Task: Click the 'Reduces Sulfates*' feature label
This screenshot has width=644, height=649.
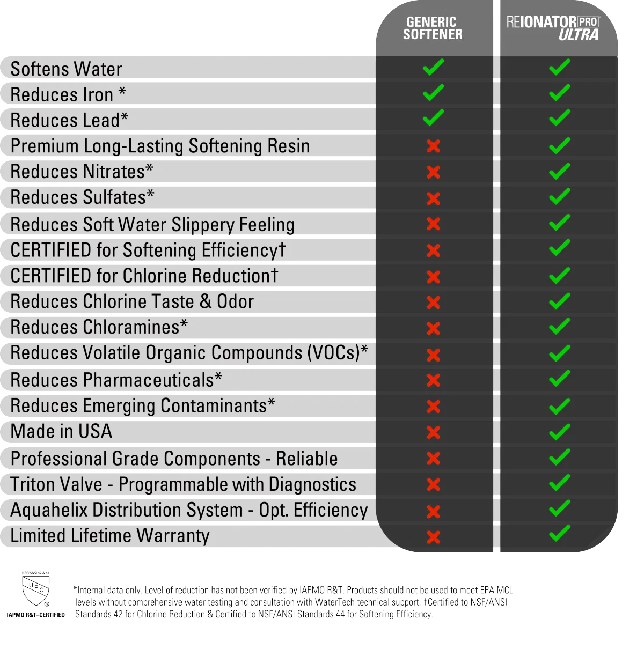Action: tap(82, 197)
